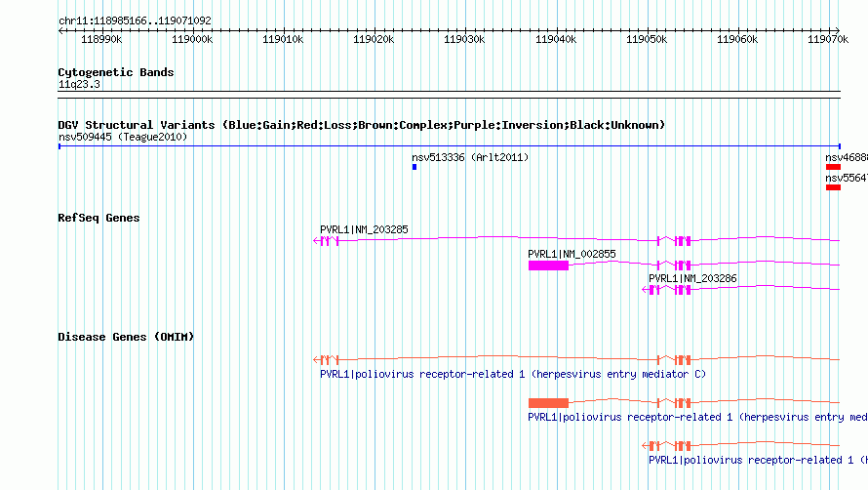Click the 119020k ruler tick label
868x490 pixels.
[374, 39]
